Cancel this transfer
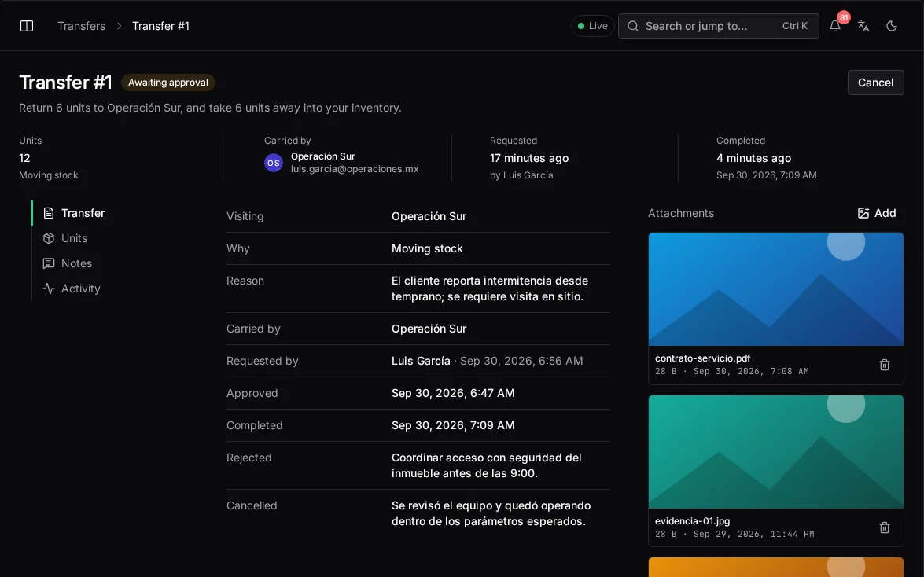This screenshot has width=924, height=577. (x=875, y=83)
